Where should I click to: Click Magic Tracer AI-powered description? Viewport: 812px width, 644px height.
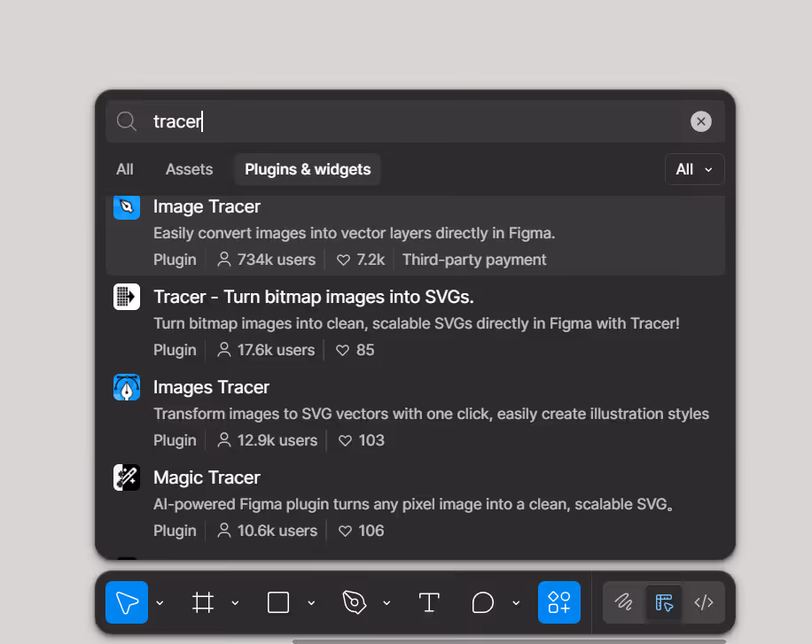[x=413, y=504]
